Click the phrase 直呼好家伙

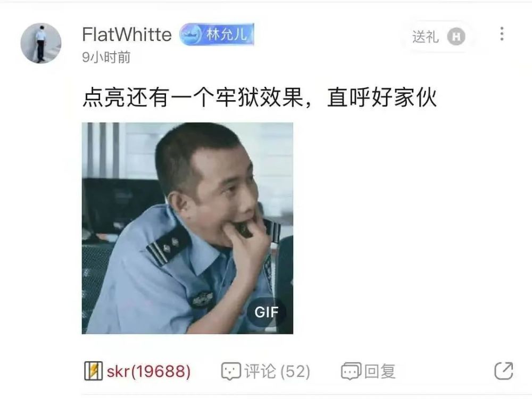pyautogui.click(x=382, y=98)
